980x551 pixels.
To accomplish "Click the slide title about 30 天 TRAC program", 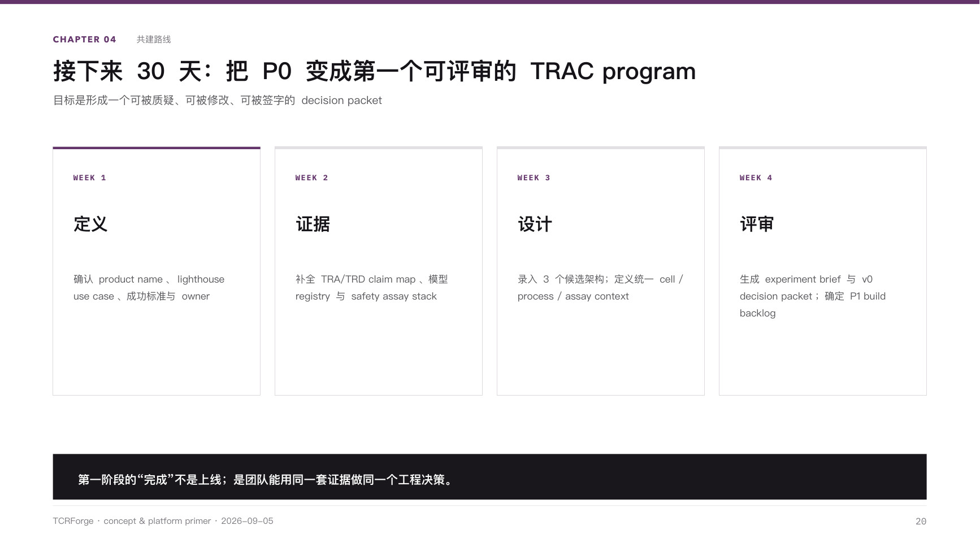I will pyautogui.click(x=374, y=71).
